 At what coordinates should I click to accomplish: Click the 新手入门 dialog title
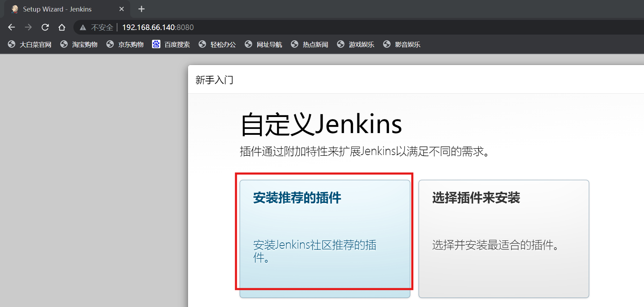[x=214, y=80]
